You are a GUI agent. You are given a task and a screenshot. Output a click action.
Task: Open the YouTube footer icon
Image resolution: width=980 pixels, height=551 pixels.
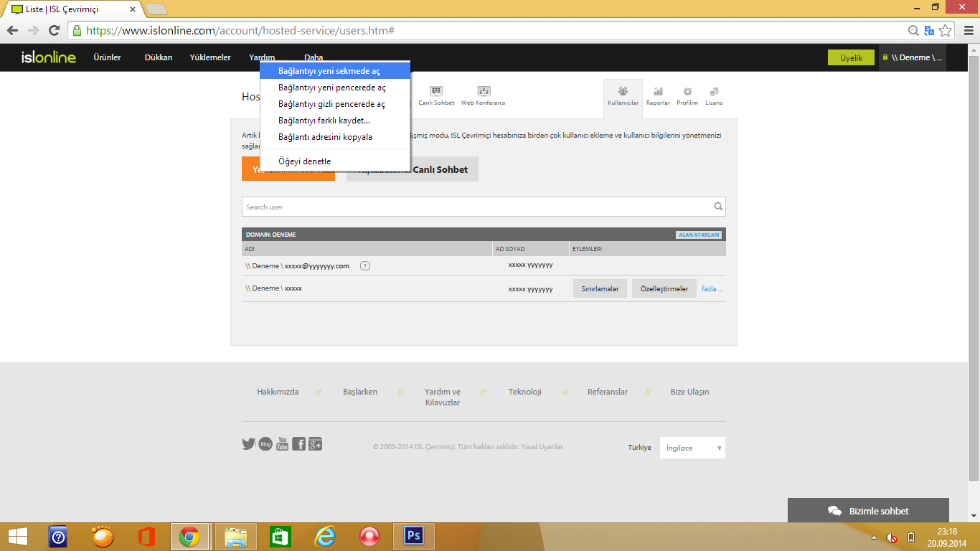283,444
